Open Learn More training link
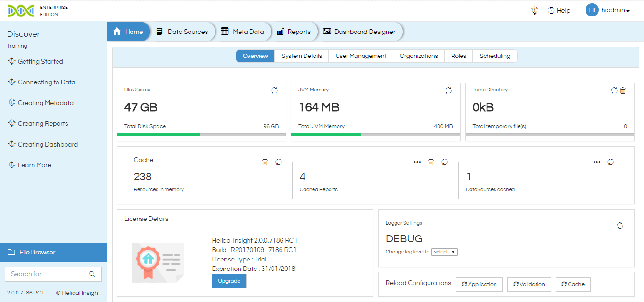 click(x=34, y=165)
